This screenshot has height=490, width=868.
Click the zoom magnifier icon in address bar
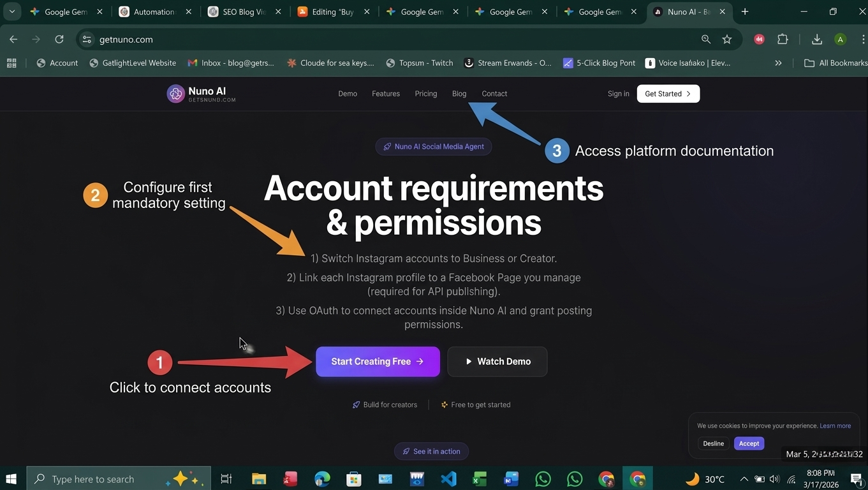706,40
